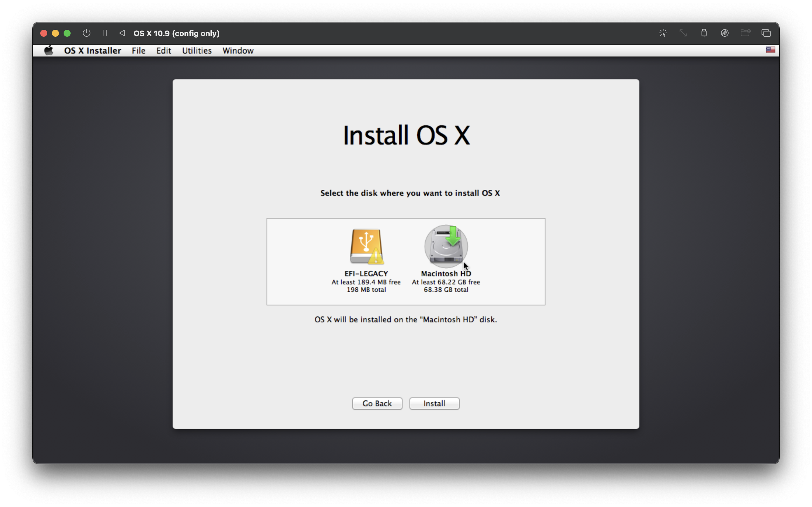Screen dimensions: 812x507
Task: Open the Window menu
Action: (238, 51)
